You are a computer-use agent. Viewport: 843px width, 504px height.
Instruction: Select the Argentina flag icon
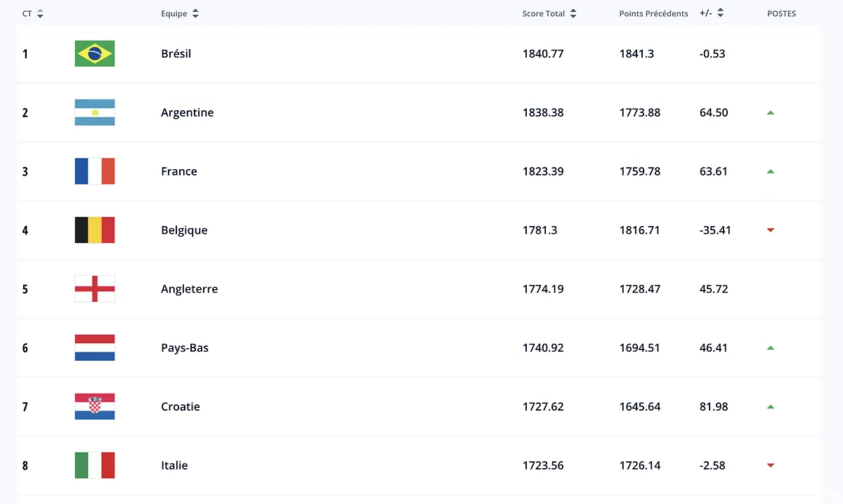coord(94,112)
